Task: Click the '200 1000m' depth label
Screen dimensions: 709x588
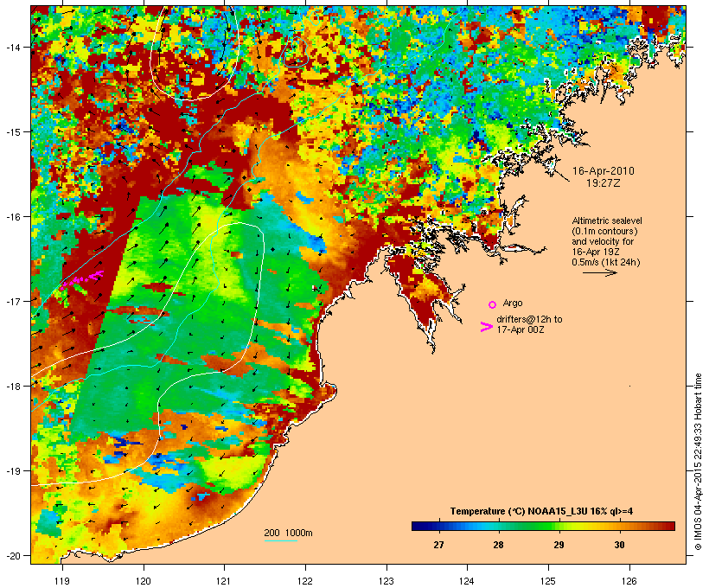Action: pos(288,533)
